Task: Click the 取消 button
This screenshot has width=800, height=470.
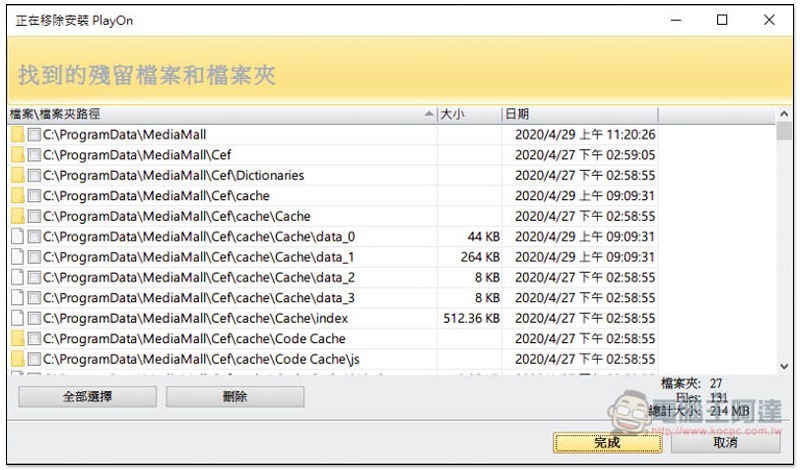Action: click(726, 442)
